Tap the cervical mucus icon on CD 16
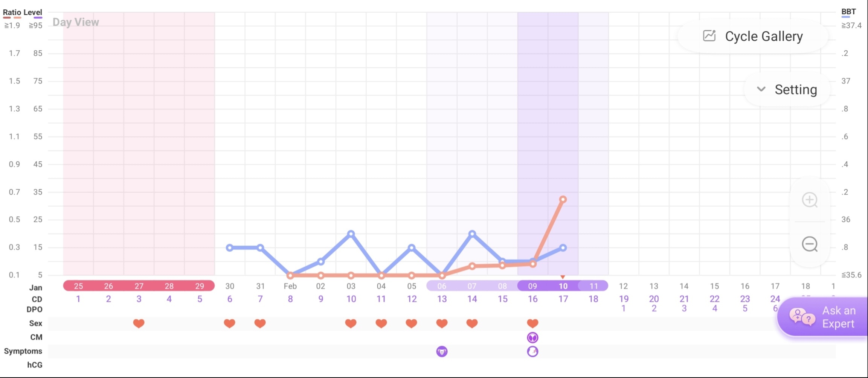 532,337
